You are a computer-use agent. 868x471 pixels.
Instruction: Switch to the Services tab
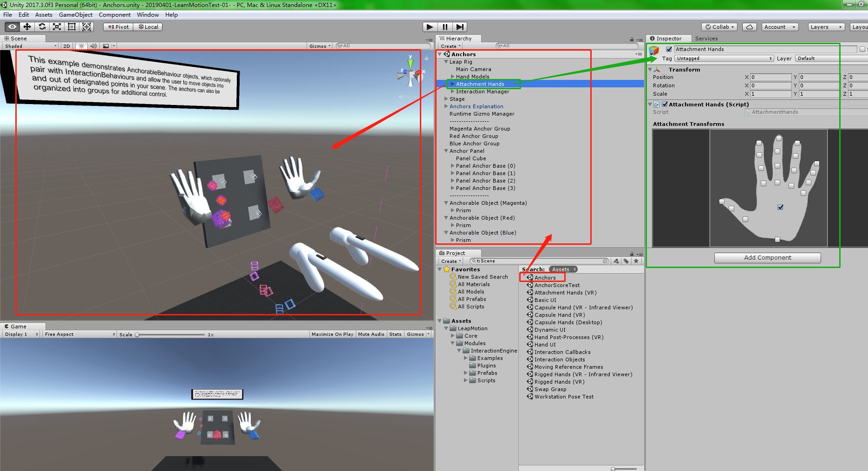706,38
